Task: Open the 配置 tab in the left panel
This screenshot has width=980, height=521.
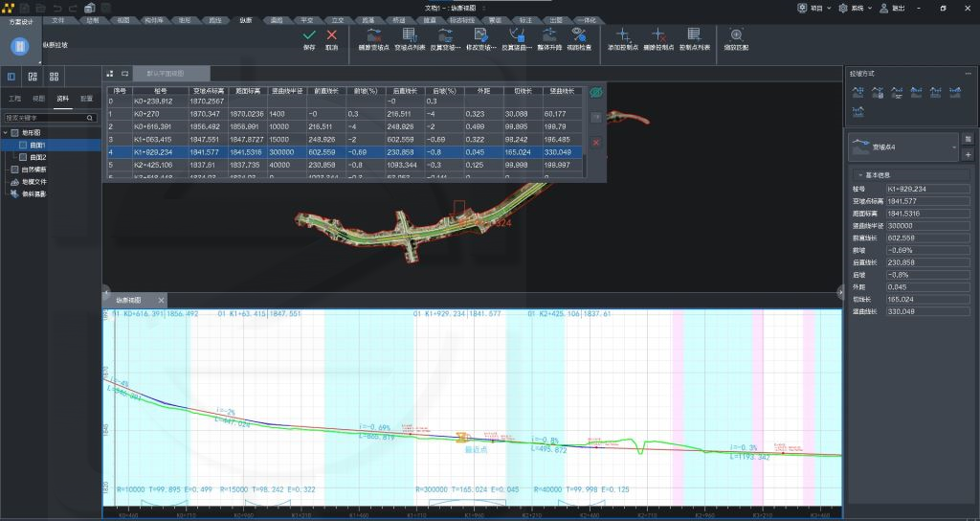Action: tap(87, 99)
